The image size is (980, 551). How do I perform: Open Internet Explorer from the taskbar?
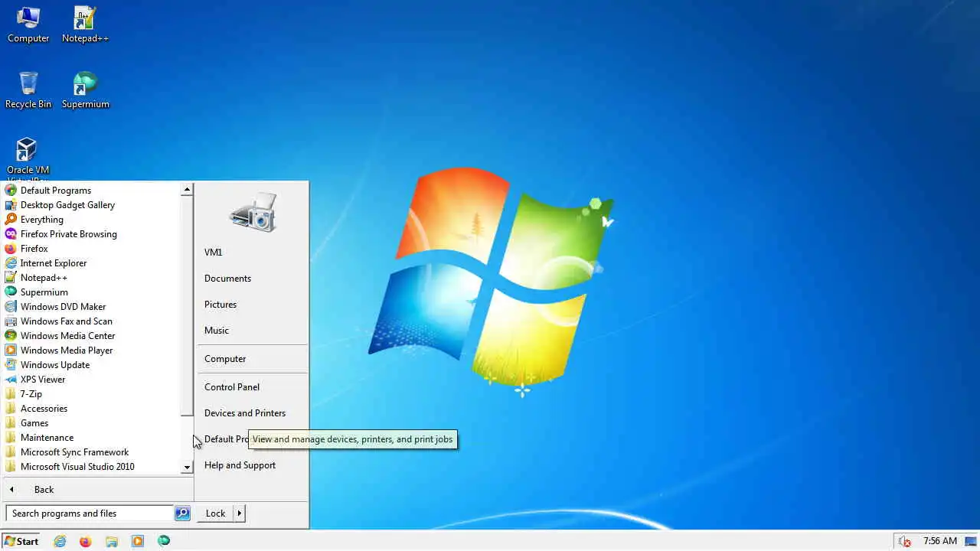pyautogui.click(x=60, y=541)
